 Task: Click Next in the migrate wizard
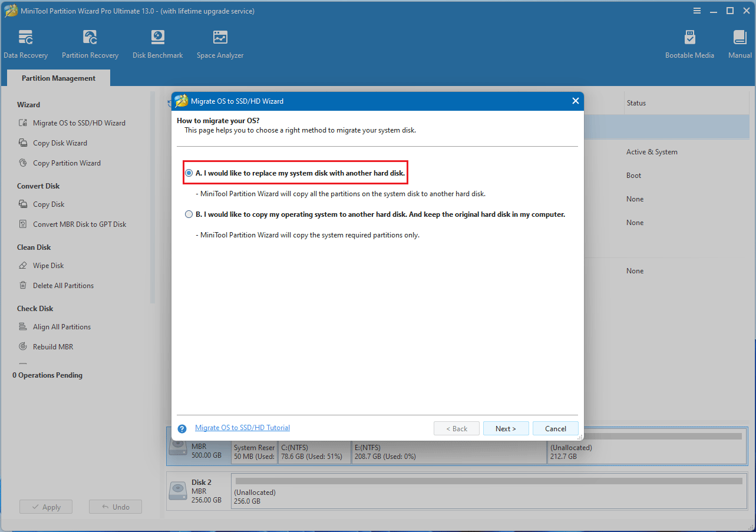[x=506, y=428]
